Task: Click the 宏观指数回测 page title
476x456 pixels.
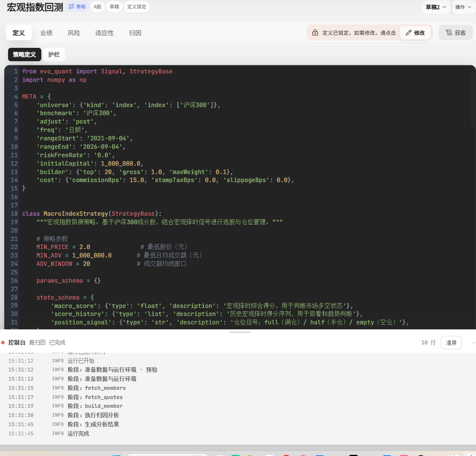Action: click(x=35, y=7)
